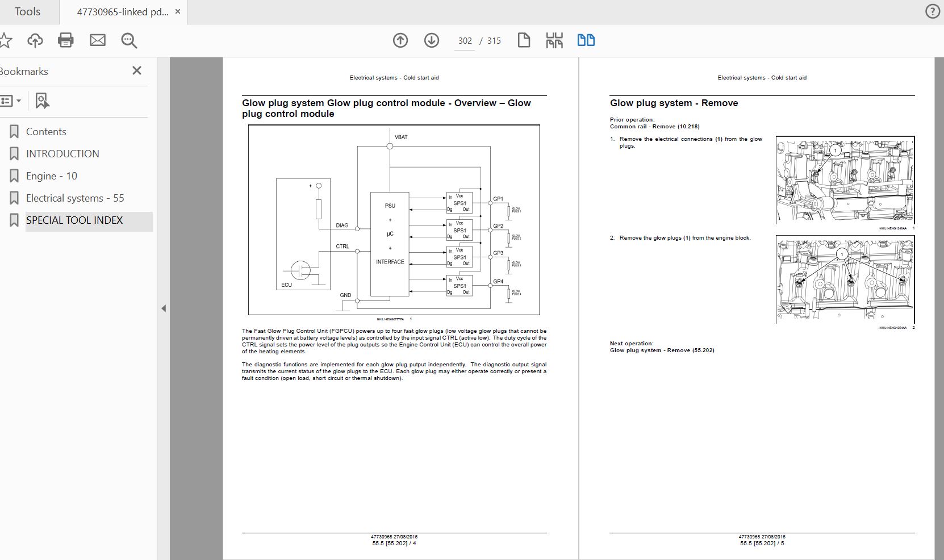Jump to Electrical systems - 55 bookmark
This screenshot has height=560, width=944.
(x=75, y=198)
